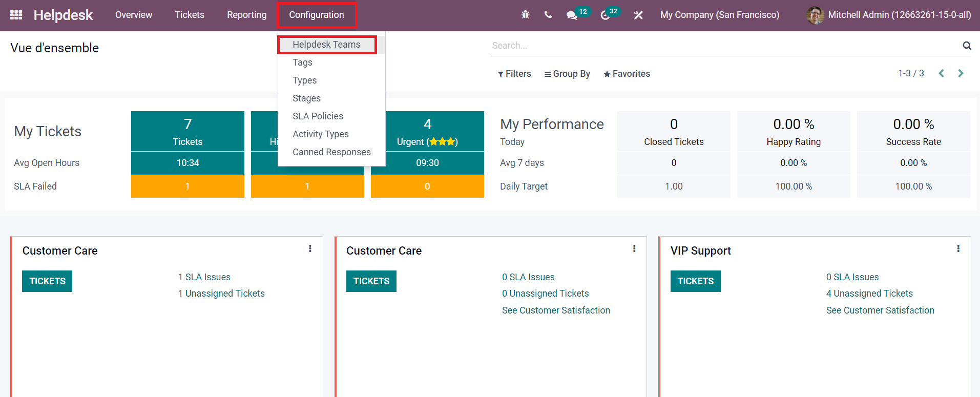Go to next page arrow
This screenshot has height=397, width=980.
click(x=961, y=73)
